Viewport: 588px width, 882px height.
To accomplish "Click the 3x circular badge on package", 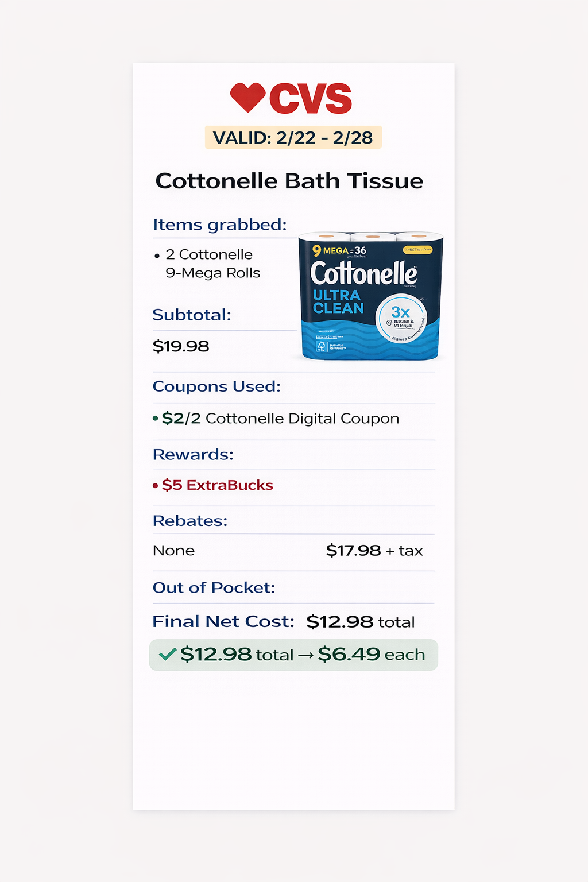I will pyautogui.click(x=401, y=318).
